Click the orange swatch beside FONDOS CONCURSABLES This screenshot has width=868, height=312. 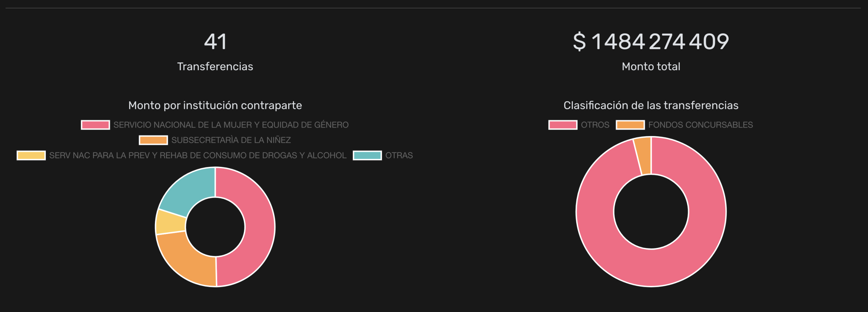[x=630, y=125]
